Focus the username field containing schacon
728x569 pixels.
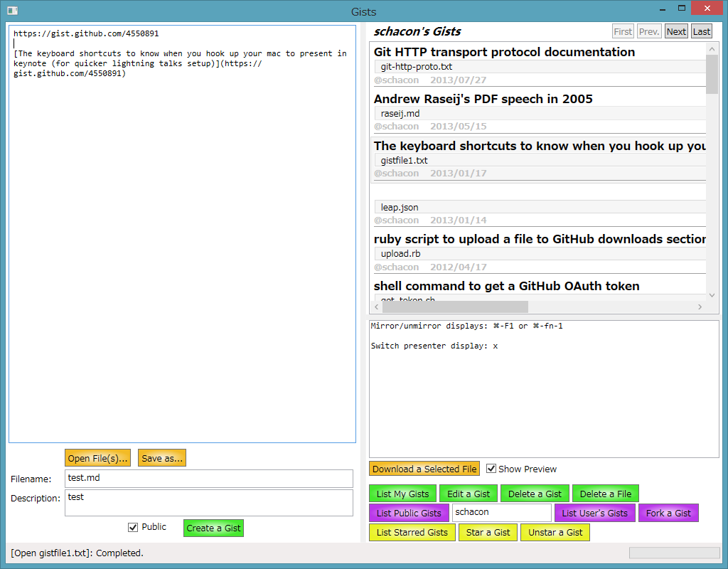click(x=501, y=512)
